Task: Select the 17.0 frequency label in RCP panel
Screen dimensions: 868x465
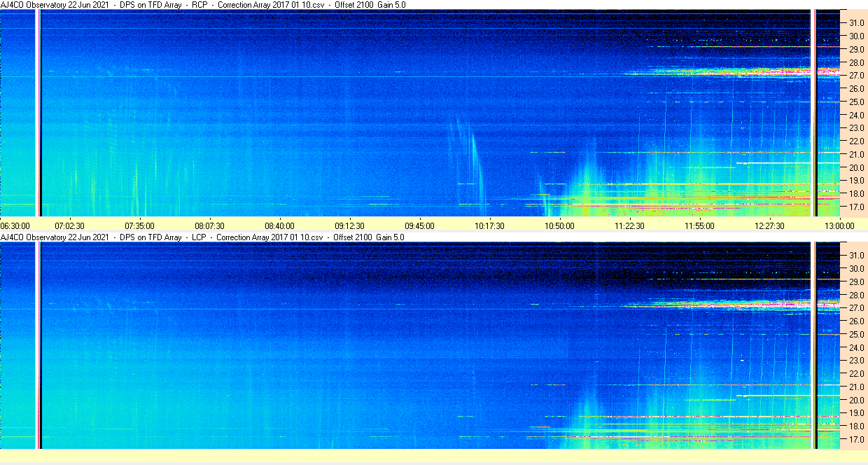Action: click(x=856, y=207)
